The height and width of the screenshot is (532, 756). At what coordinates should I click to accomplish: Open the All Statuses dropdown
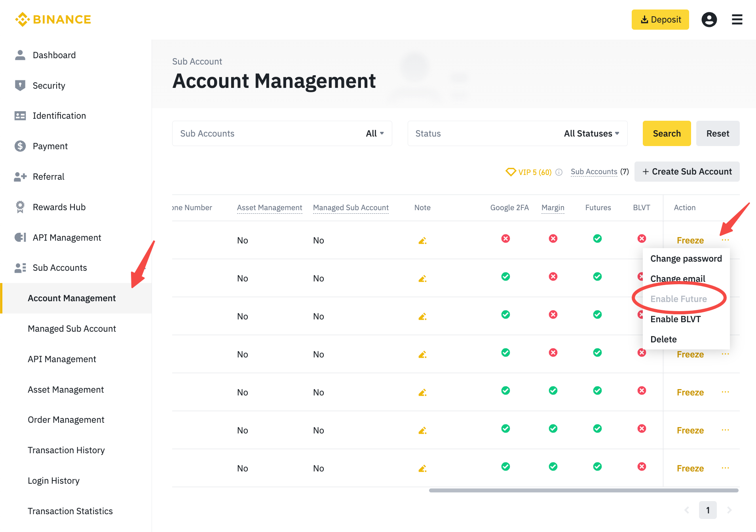pyautogui.click(x=591, y=133)
